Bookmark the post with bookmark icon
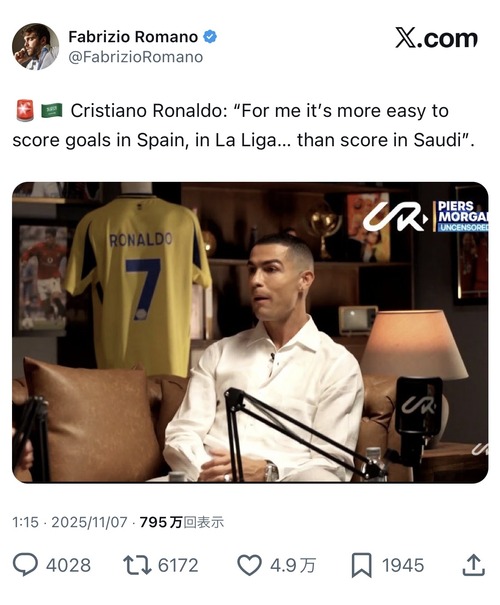Image resolution: width=500 pixels, height=605 pixels. tap(361, 565)
